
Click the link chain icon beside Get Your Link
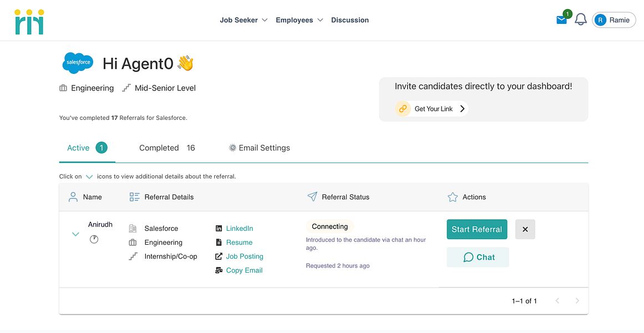tap(403, 108)
